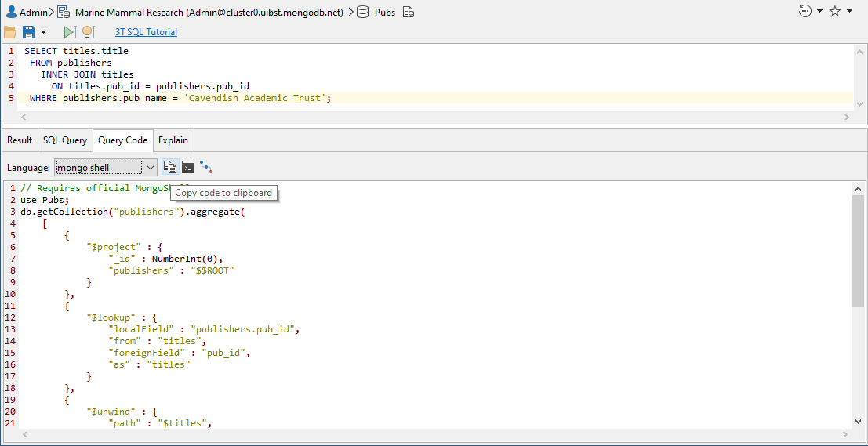868x446 pixels.
Task: Click the ON titles.pub_id = publishers.pub_id line
Action: [x=151, y=85]
